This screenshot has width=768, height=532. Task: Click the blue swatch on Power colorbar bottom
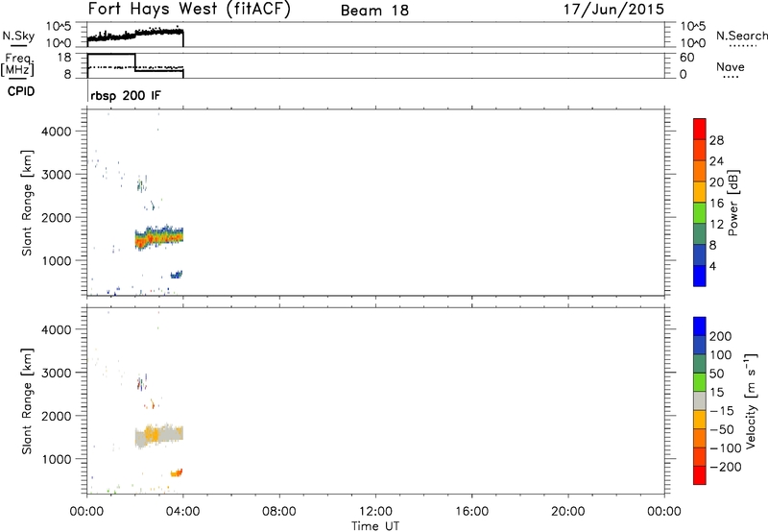[700, 276]
